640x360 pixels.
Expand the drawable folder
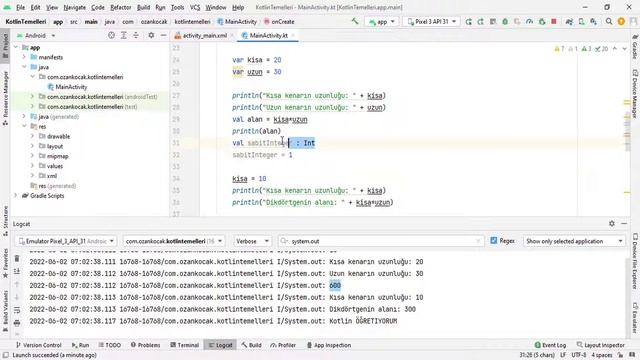tap(33, 136)
